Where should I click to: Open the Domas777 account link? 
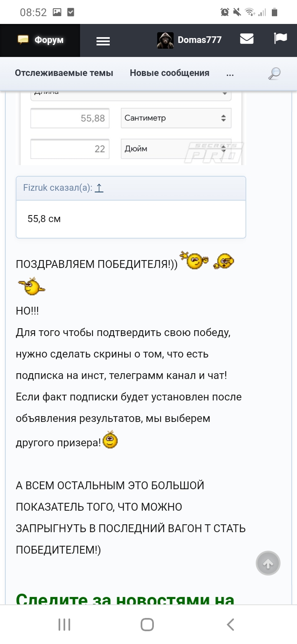pyautogui.click(x=200, y=40)
